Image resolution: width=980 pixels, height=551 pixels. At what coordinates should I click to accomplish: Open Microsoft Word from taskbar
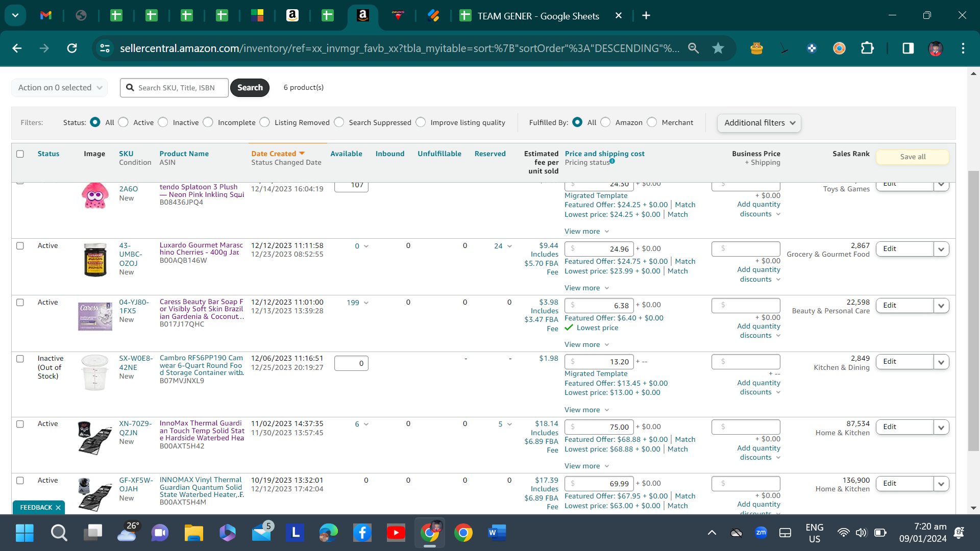(496, 533)
